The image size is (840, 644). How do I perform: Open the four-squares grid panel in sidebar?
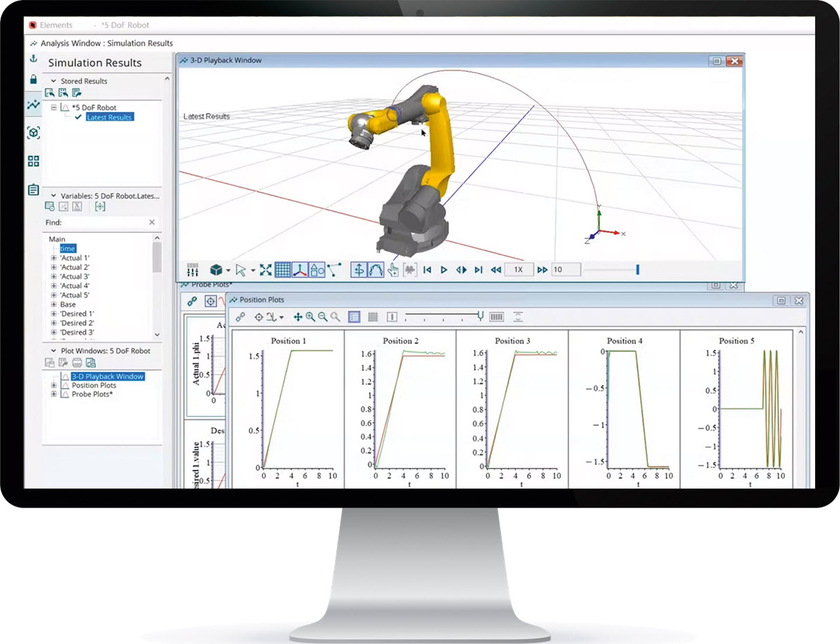tap(33, 161)
